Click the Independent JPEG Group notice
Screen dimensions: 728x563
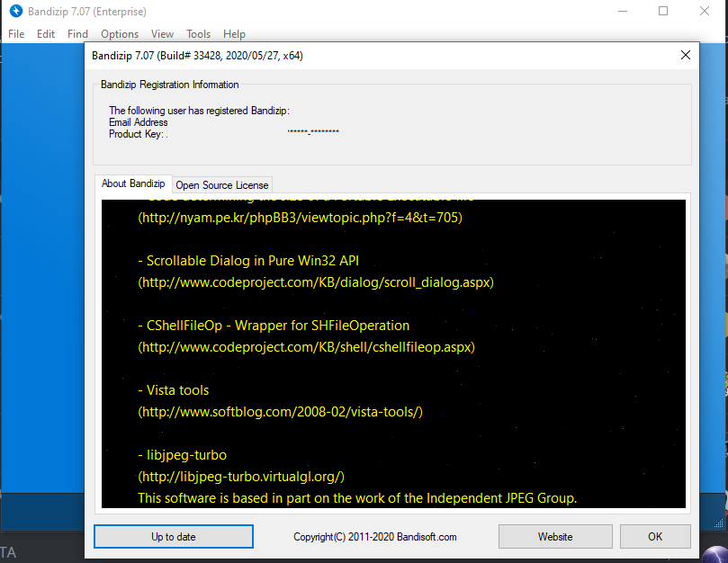tap(357, 498)
